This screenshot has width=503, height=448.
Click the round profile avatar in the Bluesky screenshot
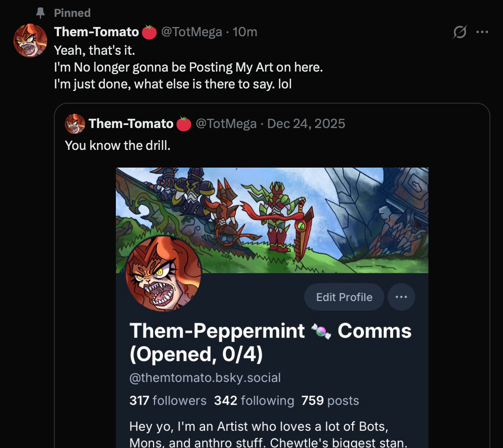(164, 273)
